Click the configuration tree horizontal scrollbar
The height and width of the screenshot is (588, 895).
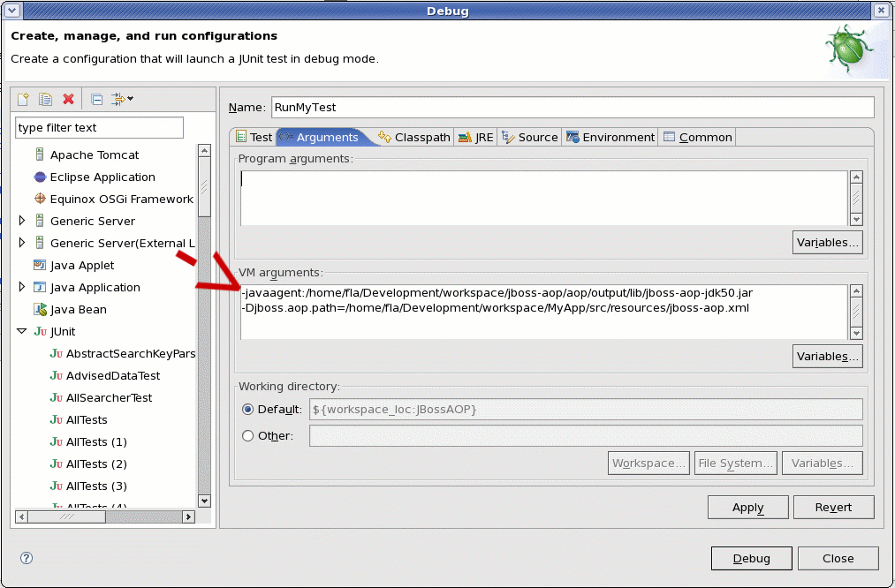[105, 516]
